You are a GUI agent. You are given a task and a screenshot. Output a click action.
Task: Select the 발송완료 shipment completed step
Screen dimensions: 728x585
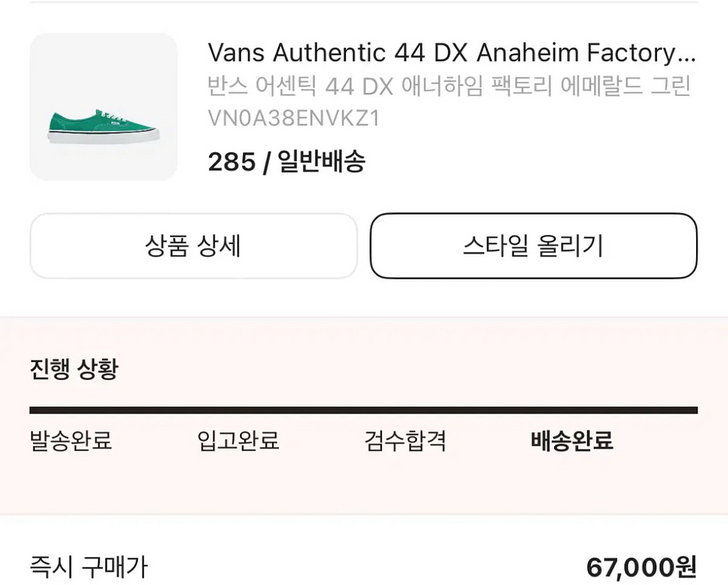(69, 441)
